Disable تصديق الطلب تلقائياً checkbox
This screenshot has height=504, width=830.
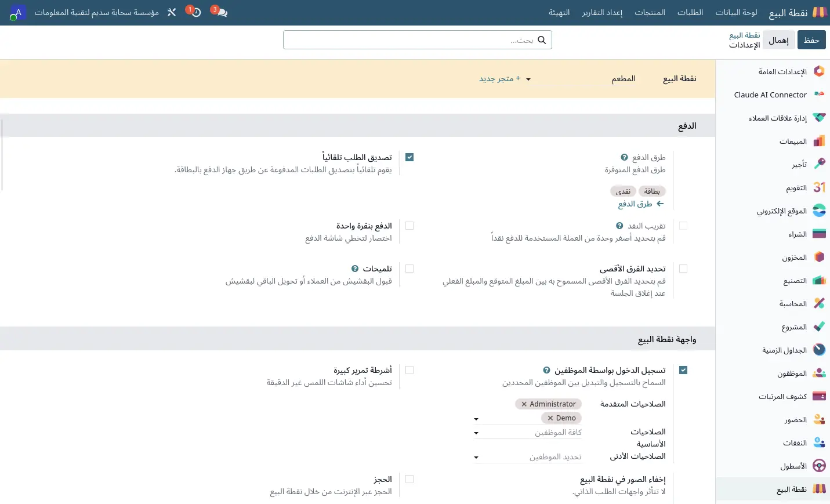click(409, 157)
